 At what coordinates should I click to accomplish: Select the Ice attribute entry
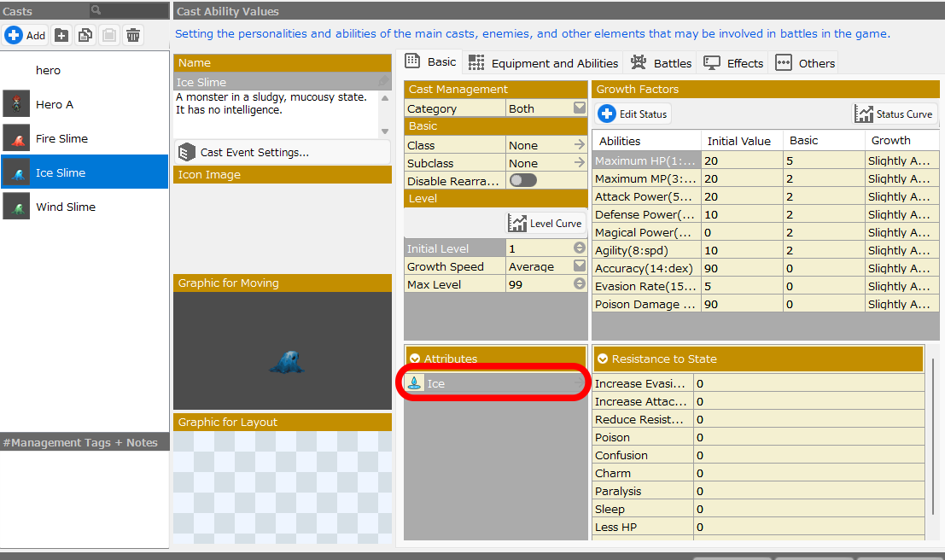pyautogui.click(x=495, y=383)
